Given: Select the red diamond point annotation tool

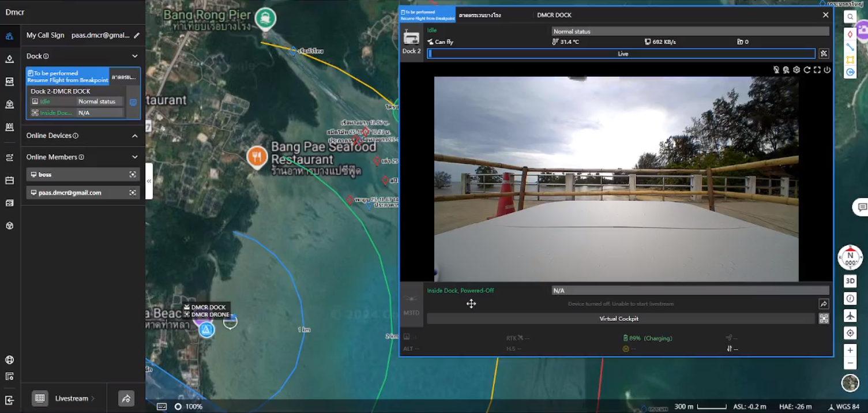Looking at the screenshot, I should (x=850, y=34).
